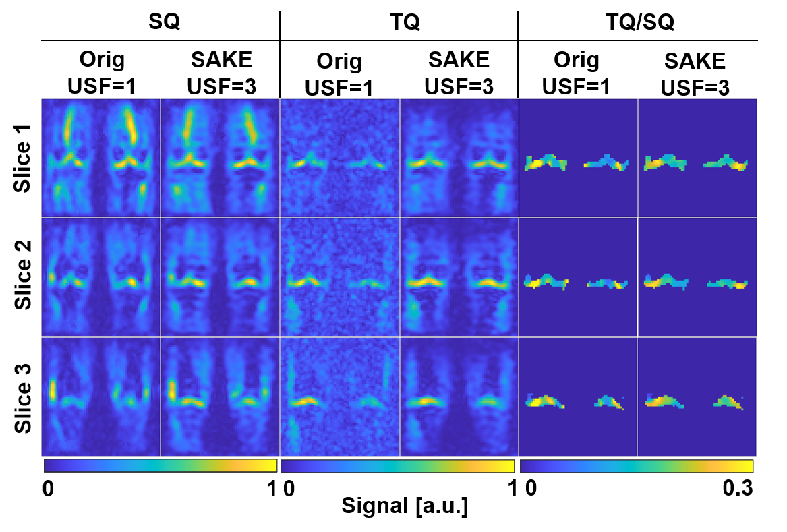The image size is (787, 532).
Task: Click the bottom-right segmented joint panel
Action: click(x=697, y=397)
